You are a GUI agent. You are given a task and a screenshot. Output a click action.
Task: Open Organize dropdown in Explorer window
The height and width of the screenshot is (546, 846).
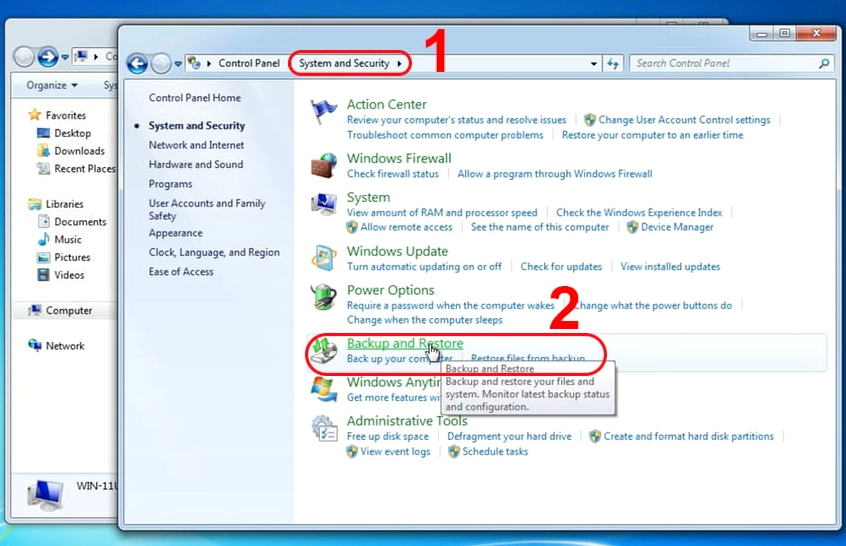click(x=52, y=85)
